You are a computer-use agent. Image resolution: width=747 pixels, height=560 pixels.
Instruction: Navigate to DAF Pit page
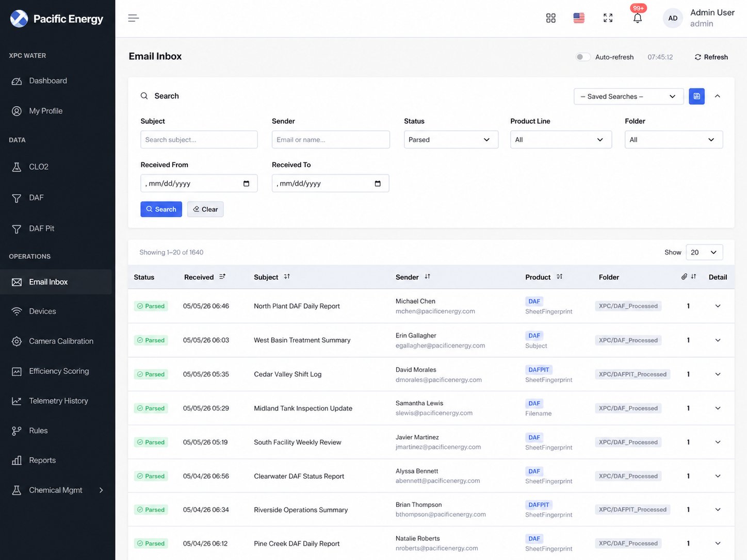(x=56, y=228)
